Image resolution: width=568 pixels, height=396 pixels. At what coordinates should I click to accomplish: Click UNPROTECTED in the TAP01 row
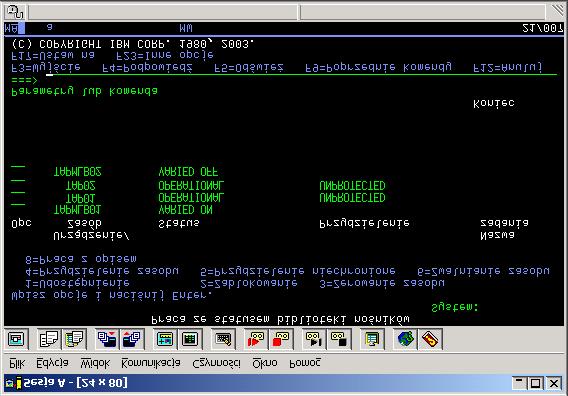pos(352,198)
